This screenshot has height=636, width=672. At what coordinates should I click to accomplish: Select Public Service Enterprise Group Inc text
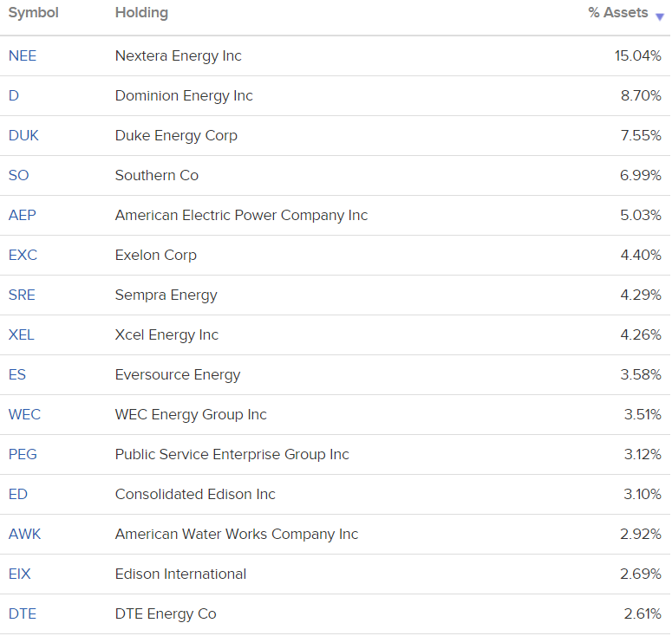click(x=232, y=454)
